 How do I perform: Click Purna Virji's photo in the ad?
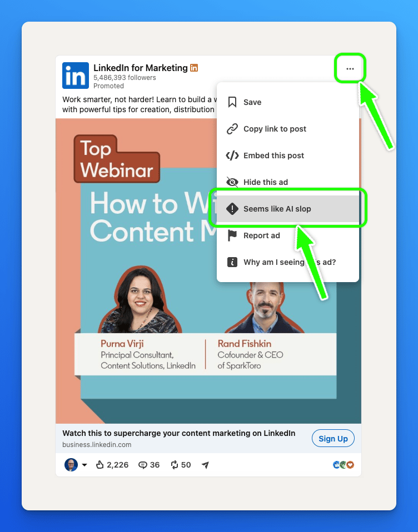[x=140, y=300]
